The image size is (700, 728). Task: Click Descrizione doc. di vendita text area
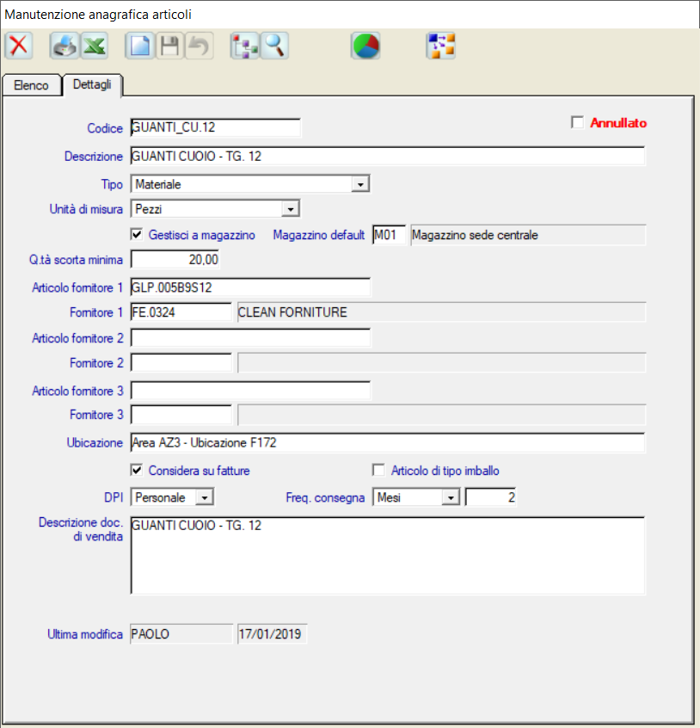click(x=388, y=556)
